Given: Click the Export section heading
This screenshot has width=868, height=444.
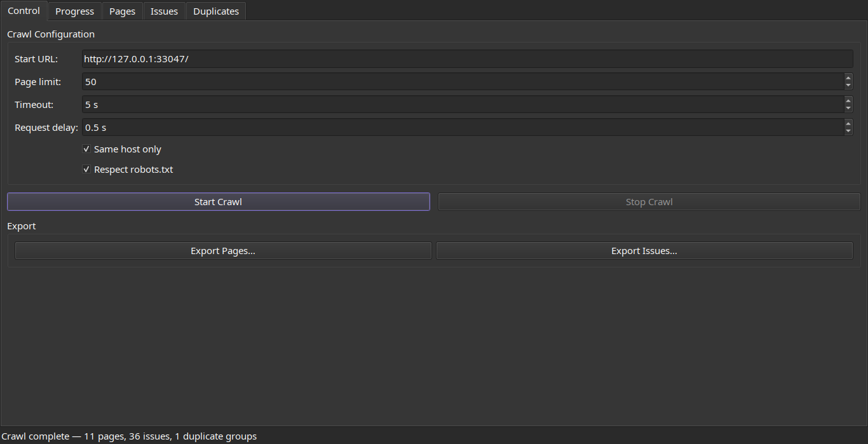Looking at the screenshot, I should point(22,226).
